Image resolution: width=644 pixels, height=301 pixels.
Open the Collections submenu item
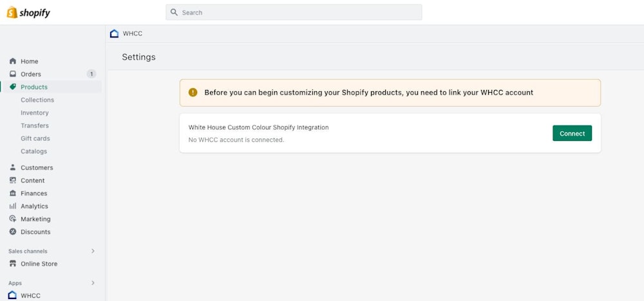(x=37, y=100)
